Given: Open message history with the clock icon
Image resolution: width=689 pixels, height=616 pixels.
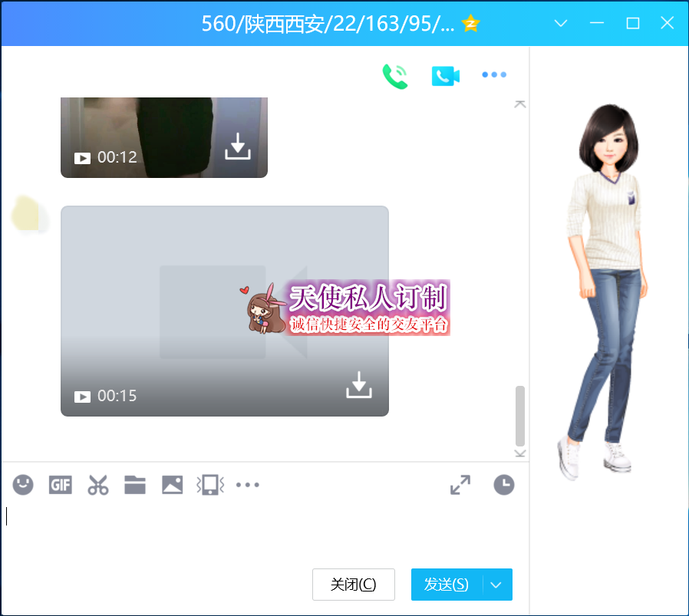Looking at the screenshot, I should [x=503, y=485].
